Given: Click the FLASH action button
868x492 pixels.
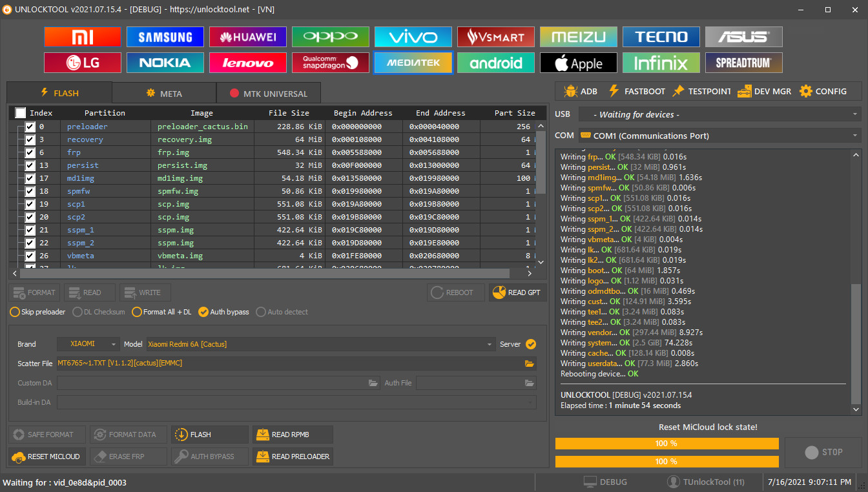Looking at the screenshot, I should click(x=210, y=435).
